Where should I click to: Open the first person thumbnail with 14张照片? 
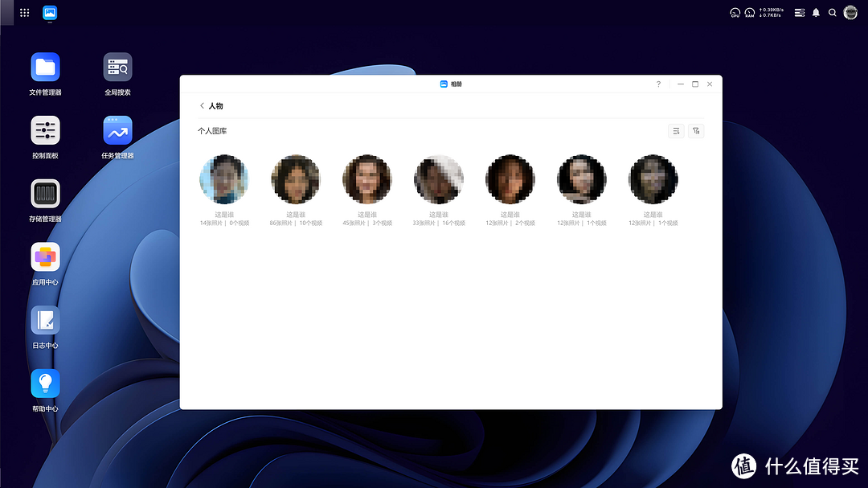coord(223,179)
